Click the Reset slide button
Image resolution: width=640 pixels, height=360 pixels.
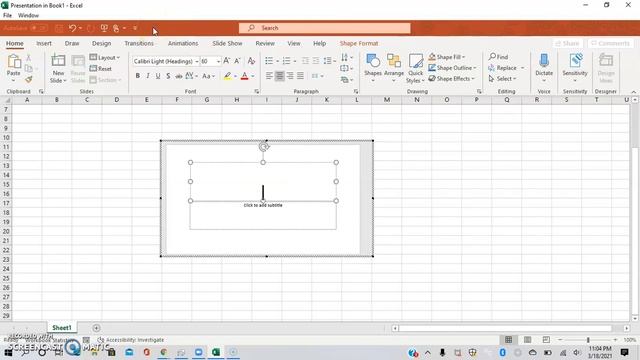pyautogui.click(x=101, y=69)
